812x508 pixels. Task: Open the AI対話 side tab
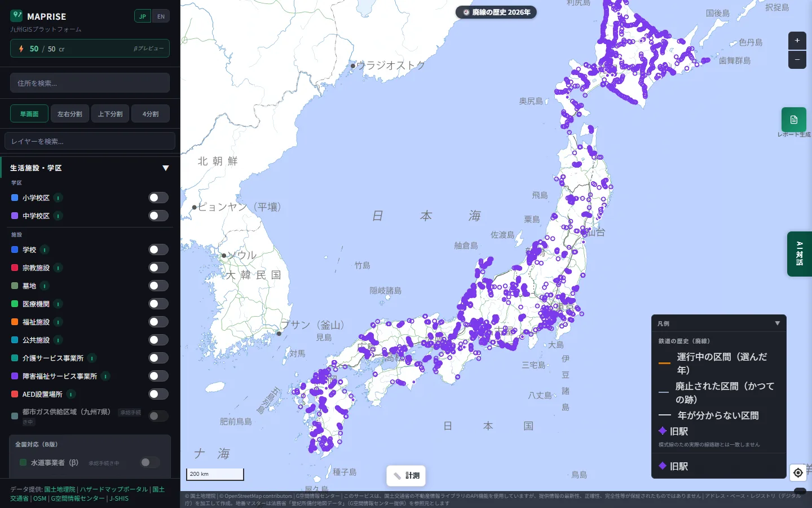pos(800,254)
